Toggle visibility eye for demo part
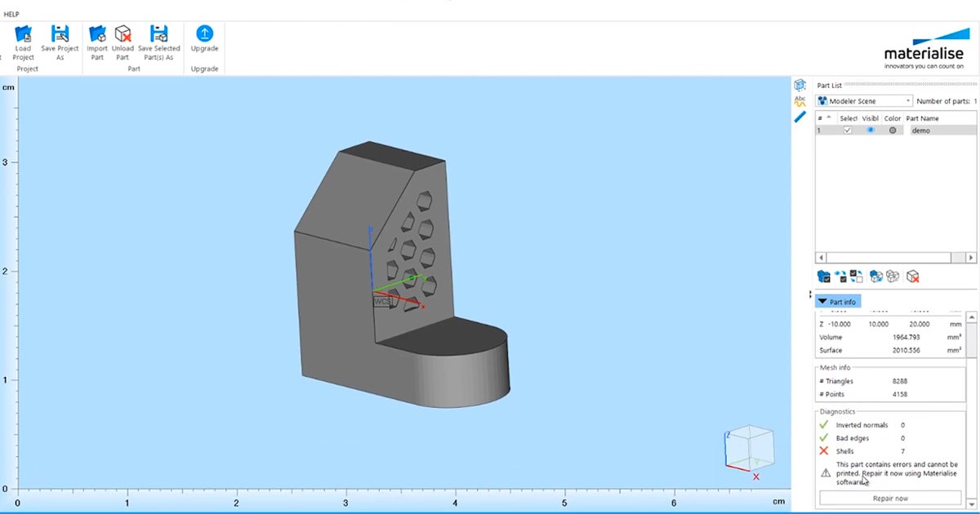Image resolution: width=980 pixels, height=514 pixels. click(x=871, y=131)
